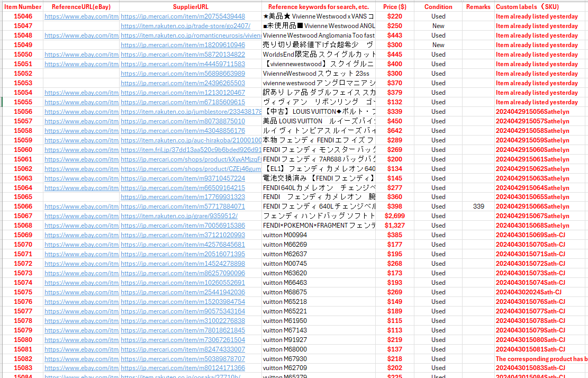The width and height of the screenshot is (588, 378).
Task: Select the $398 price cell
Action: pyautogui.click(x=394, y=206)
